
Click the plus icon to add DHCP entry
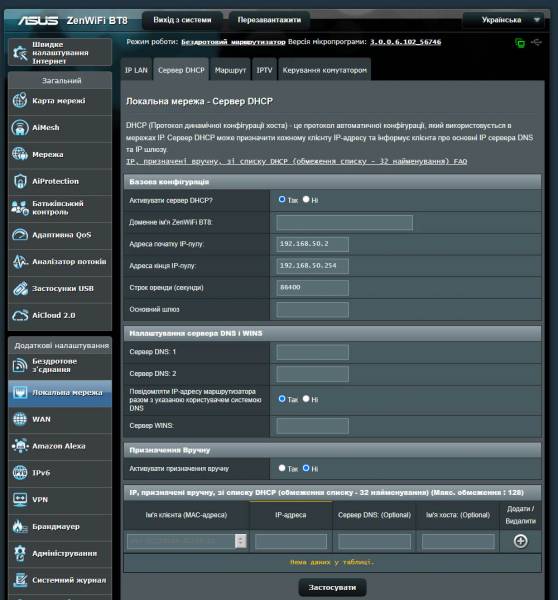[x=520, y=541]
